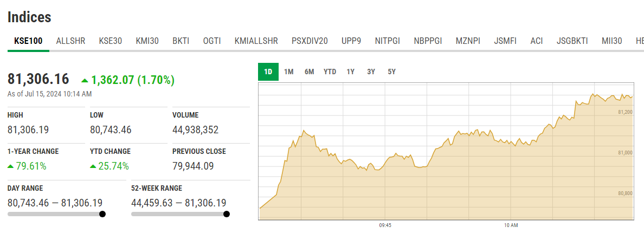
Task: Select the NITPGI index tab
Action: pyautogui.click(x=387, y=41)
